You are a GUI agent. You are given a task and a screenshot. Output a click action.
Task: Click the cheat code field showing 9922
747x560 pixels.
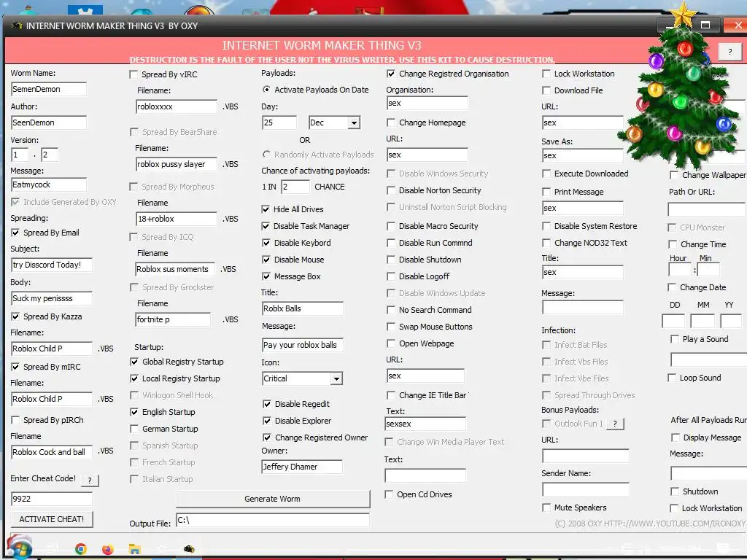tap(52, 499)
